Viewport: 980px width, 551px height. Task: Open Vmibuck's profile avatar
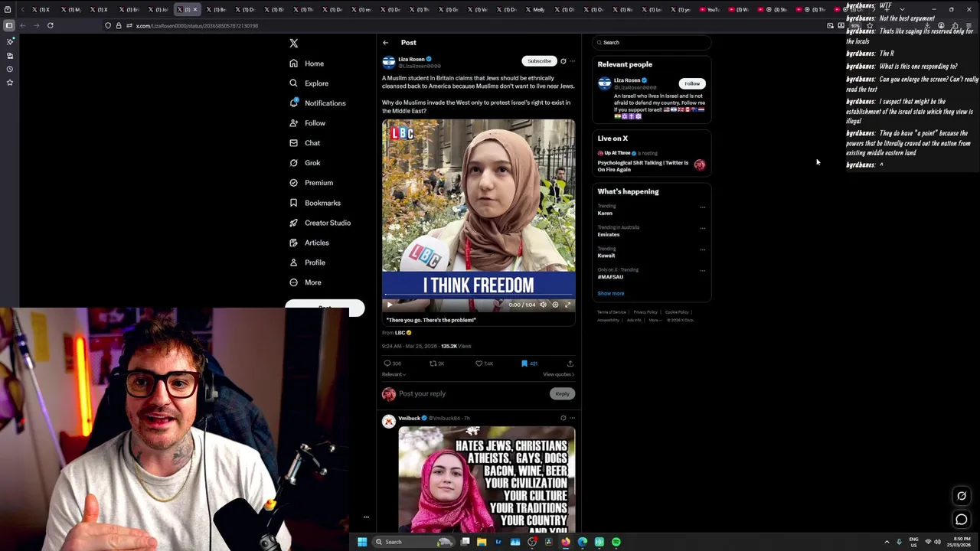click(x=389, y=421)
